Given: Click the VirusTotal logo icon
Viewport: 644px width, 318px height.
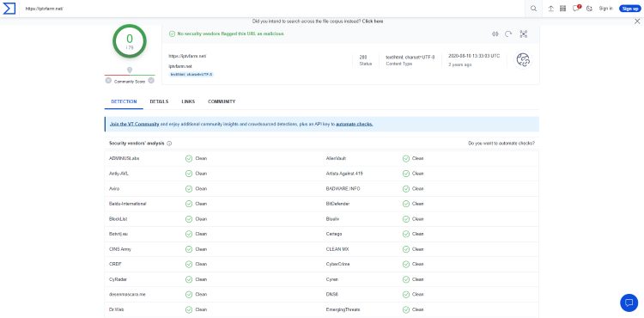Looking at the screenshot, I should (9, 9).
